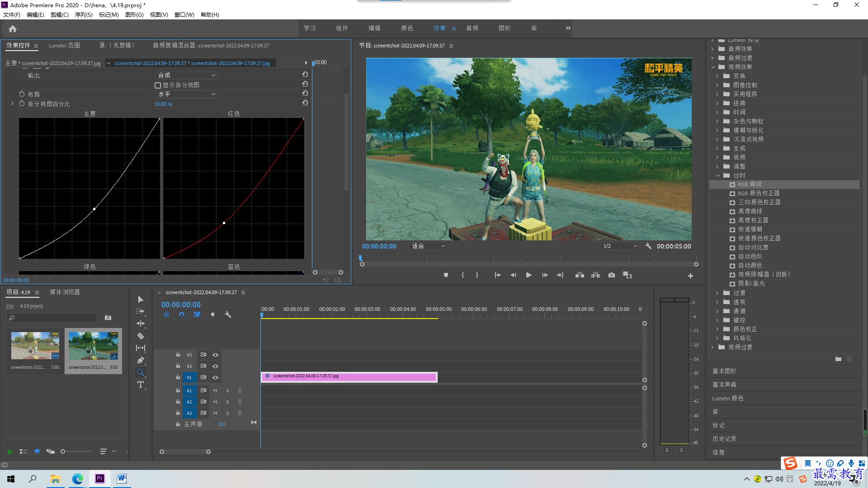Open the program monitor button editor plus
Screen dimensions: 868x488
click(x=690, y=276)
